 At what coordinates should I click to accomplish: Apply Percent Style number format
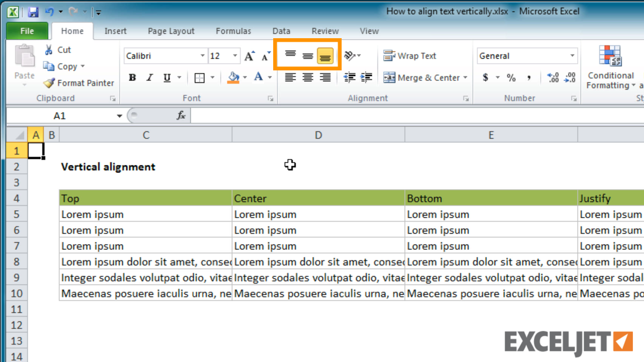point(511,77)
